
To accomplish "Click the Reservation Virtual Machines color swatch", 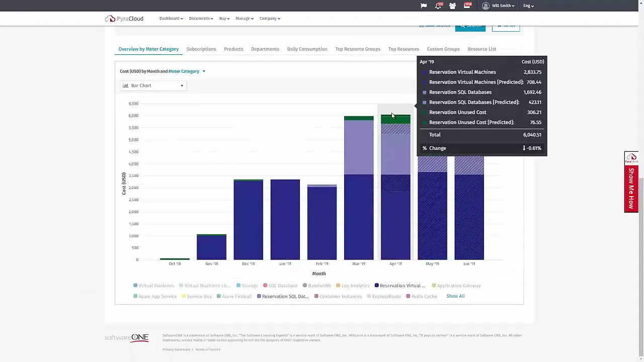I will [x=425, y=72].
